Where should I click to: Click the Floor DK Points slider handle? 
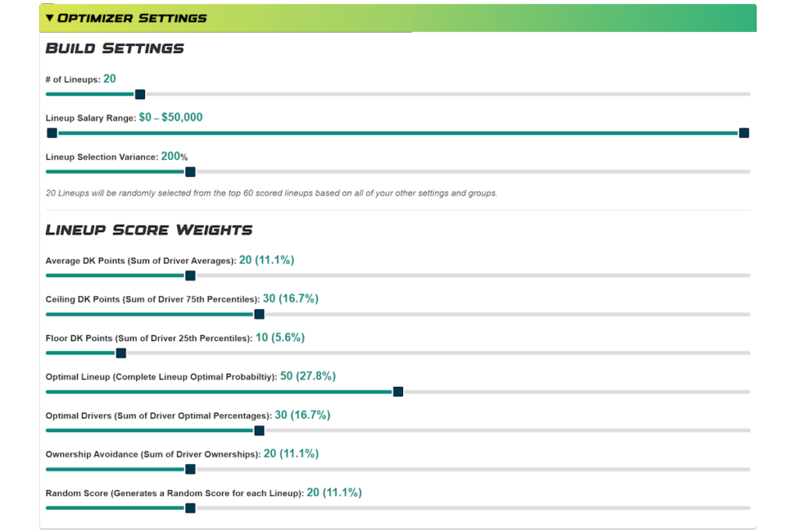tap(121, 353)
